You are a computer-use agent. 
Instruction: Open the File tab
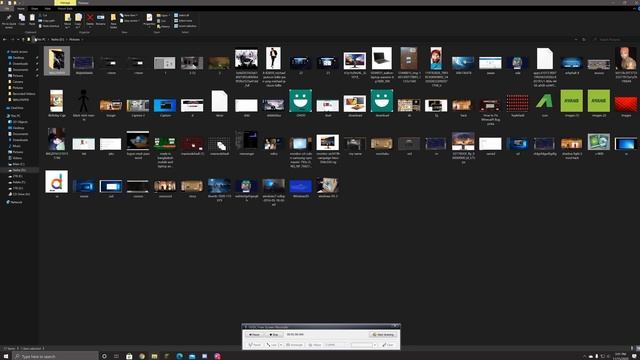[7, 9]
